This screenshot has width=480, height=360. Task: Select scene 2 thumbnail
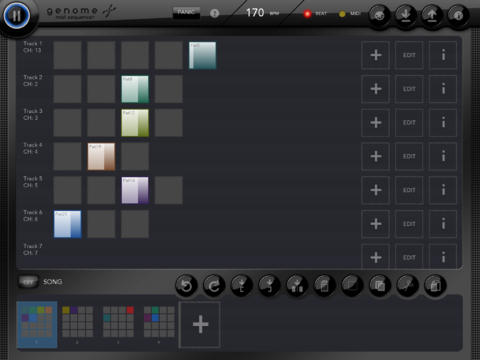(x=77, y=324)
